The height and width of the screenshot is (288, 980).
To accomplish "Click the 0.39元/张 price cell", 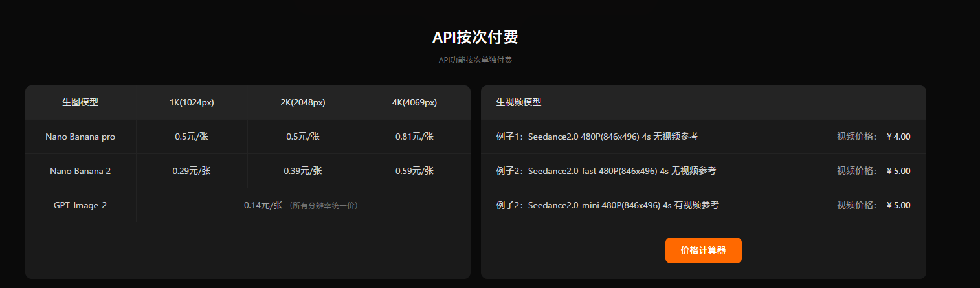I will coord(302,171).
